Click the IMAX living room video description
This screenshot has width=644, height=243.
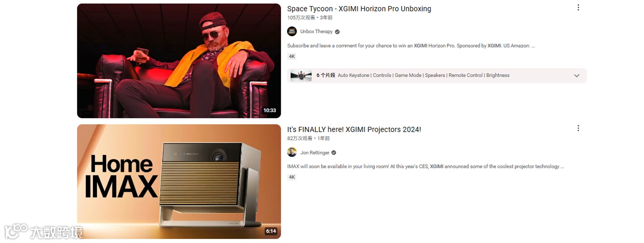[x=426, y=167]
